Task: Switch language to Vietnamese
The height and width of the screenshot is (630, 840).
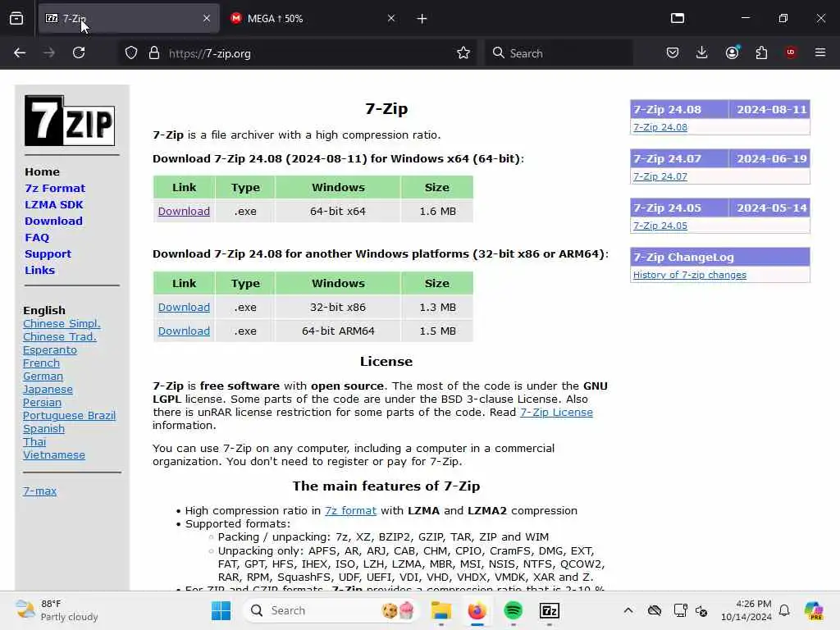Action: coord(54,454)
